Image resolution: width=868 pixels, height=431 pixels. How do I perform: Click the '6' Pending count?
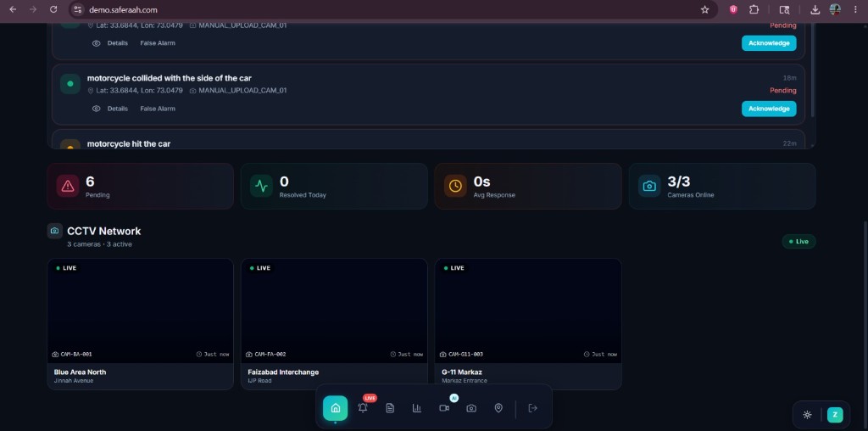[x=90, y=182]
